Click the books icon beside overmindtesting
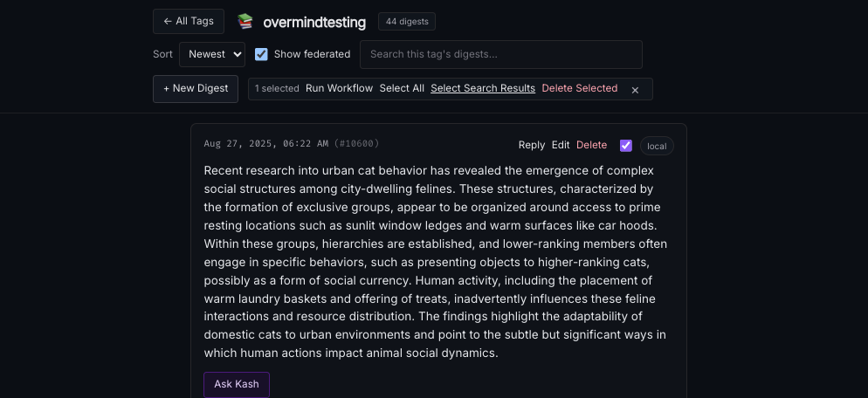The height and width of the screenshot is (398, 868). (x=245, y=22)
